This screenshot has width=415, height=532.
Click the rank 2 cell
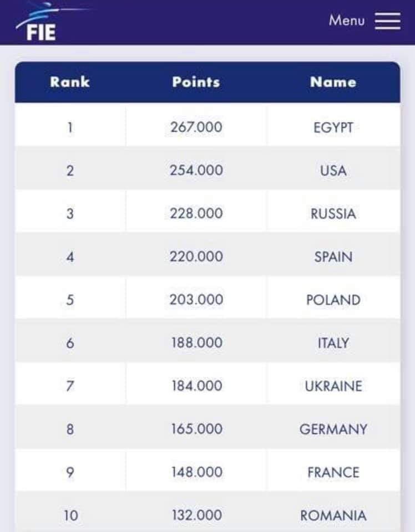point(70,170)
